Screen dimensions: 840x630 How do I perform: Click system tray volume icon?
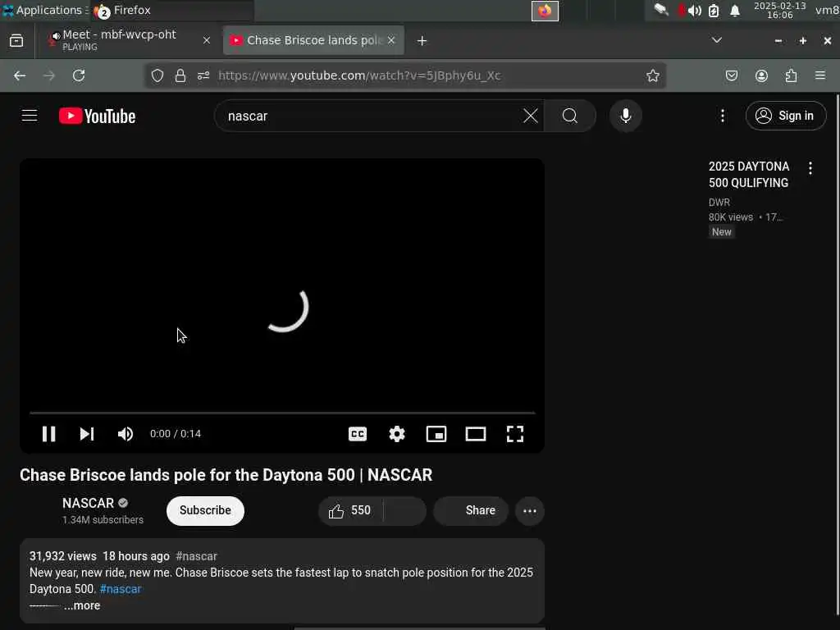click(695, 11)
